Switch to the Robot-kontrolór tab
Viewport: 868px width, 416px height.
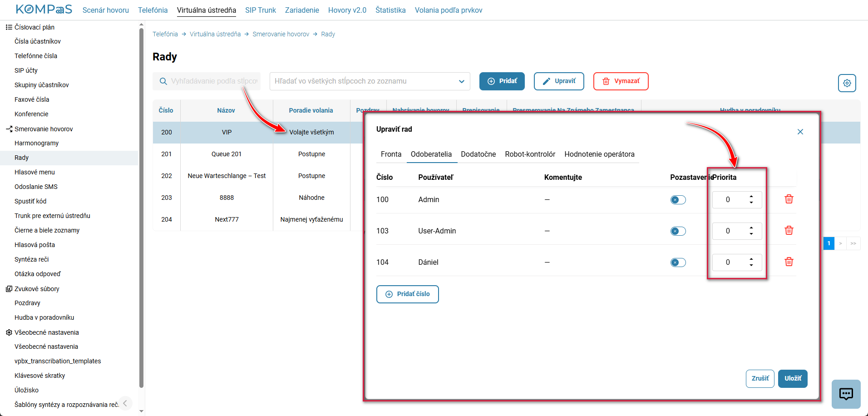(x=530, y=154)
